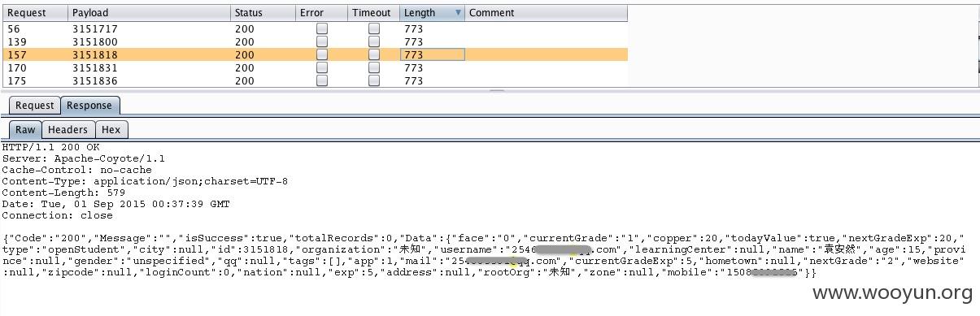Select request row 170
The image size is (980, 316).
click(316, 68)
